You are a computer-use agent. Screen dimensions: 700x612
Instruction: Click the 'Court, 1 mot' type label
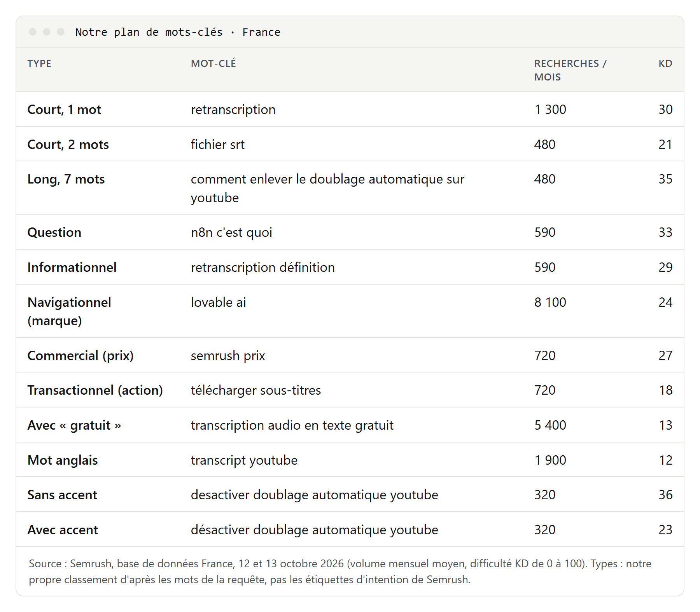pos(64,109)
